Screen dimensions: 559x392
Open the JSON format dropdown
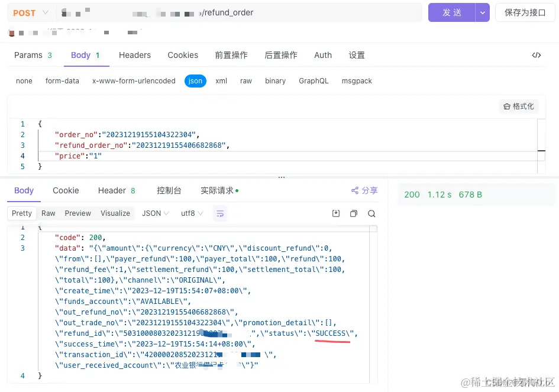coord(155,213)
